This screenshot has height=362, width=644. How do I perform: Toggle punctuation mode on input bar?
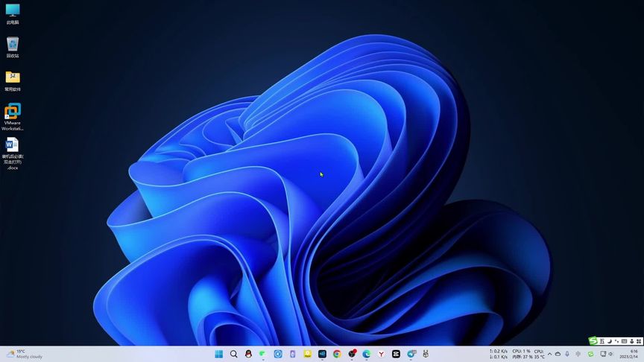tap(616, 341)
